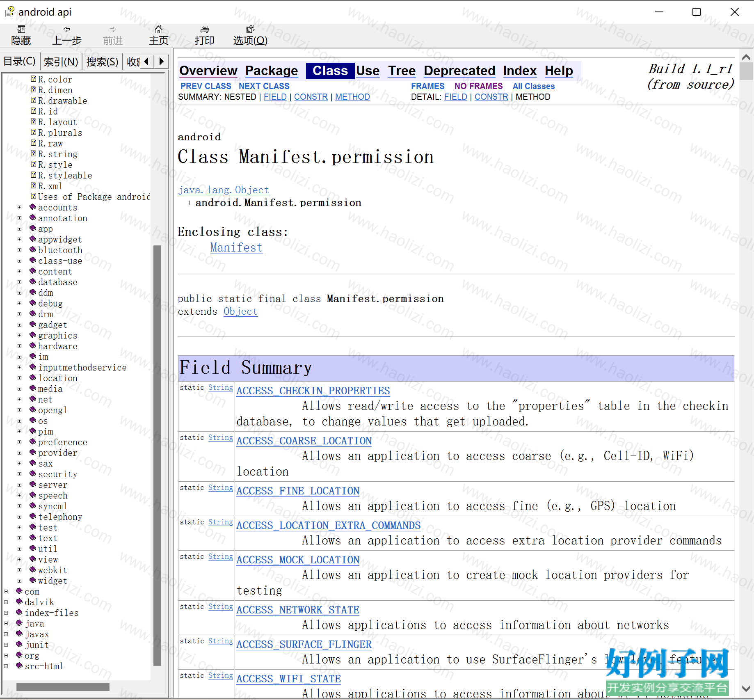The image size is (754, 700).
Task: Expand the database tree node
Action: click(x=19, y=282)
